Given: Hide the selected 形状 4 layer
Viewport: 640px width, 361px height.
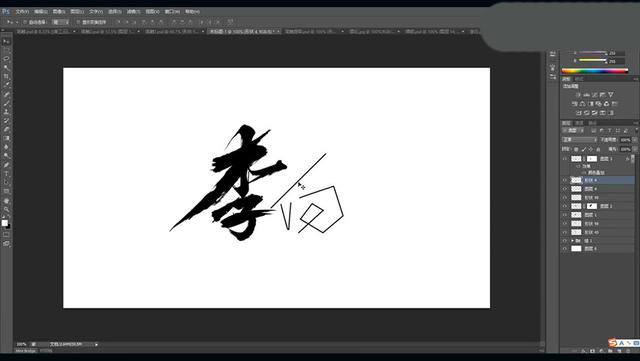Looking at the screenshot, I should point(565,180).
